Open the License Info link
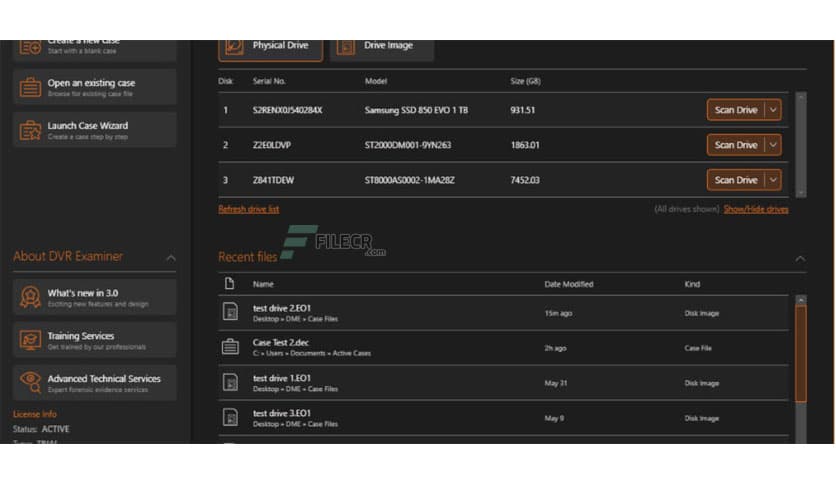The width and height of the screenshot is (836, 484). [x=35, y=414]
